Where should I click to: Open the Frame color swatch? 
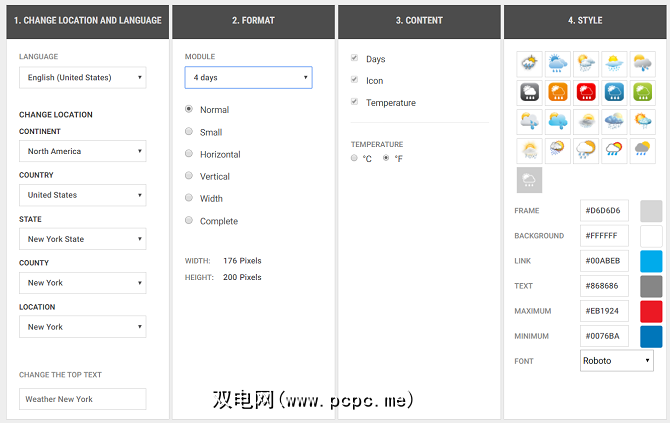pyautogui.click(x=651, y=211)
